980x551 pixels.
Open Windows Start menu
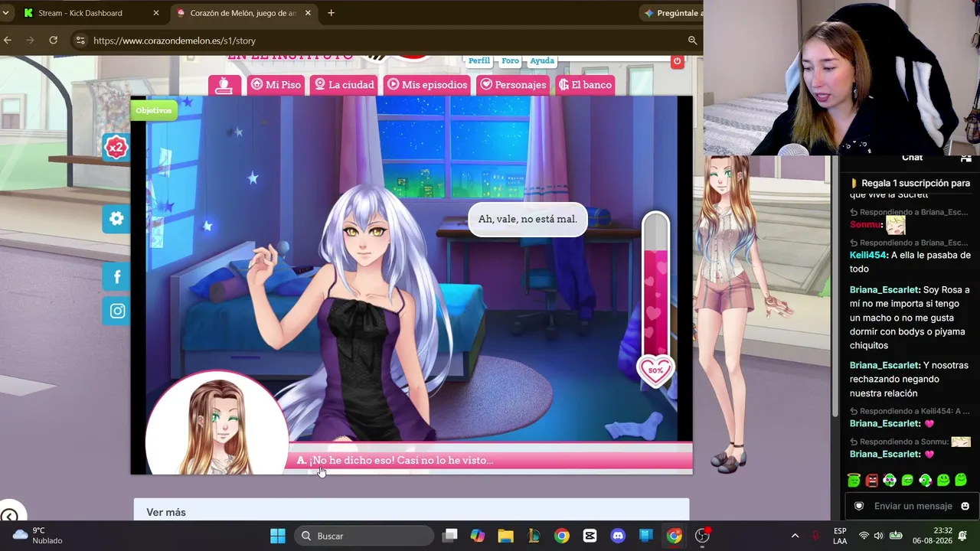tap(277, 536)
